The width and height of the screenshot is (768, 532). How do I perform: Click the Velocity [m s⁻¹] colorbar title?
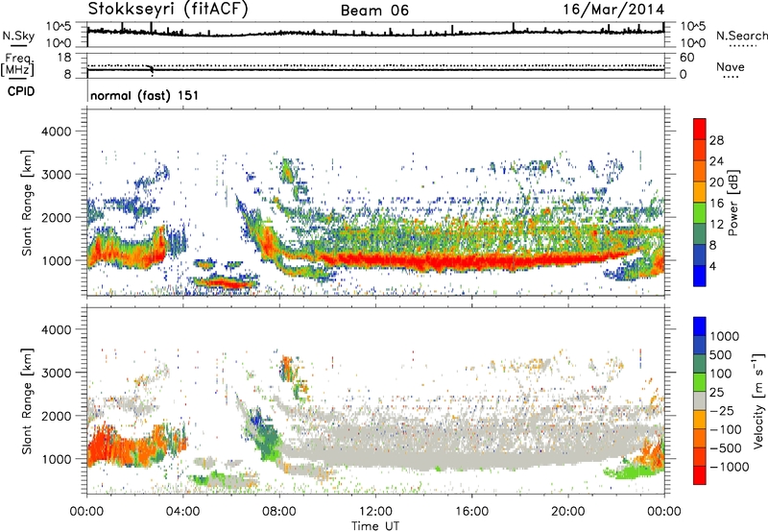pyautogui.click(x=758, y=400)
